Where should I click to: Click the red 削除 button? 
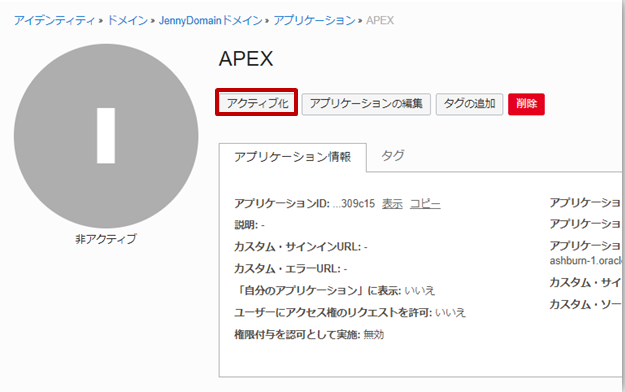[x=526, y=104]
